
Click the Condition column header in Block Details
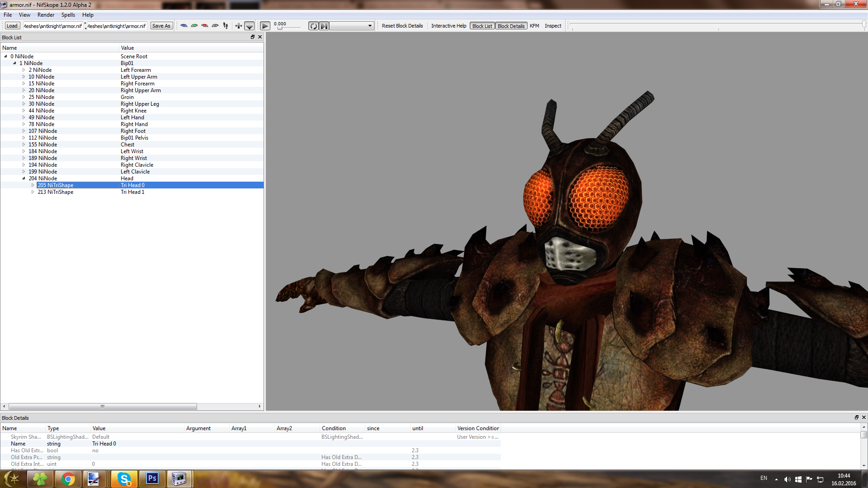pos(342,428)
